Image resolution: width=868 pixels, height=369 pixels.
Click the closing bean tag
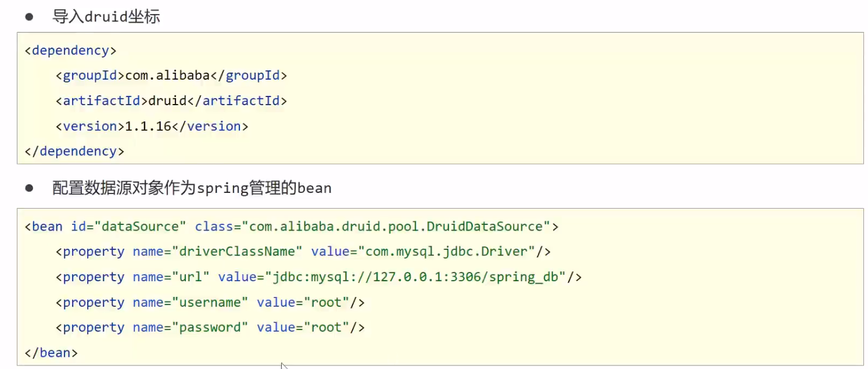pyautogui.click(x=51, y=353)
